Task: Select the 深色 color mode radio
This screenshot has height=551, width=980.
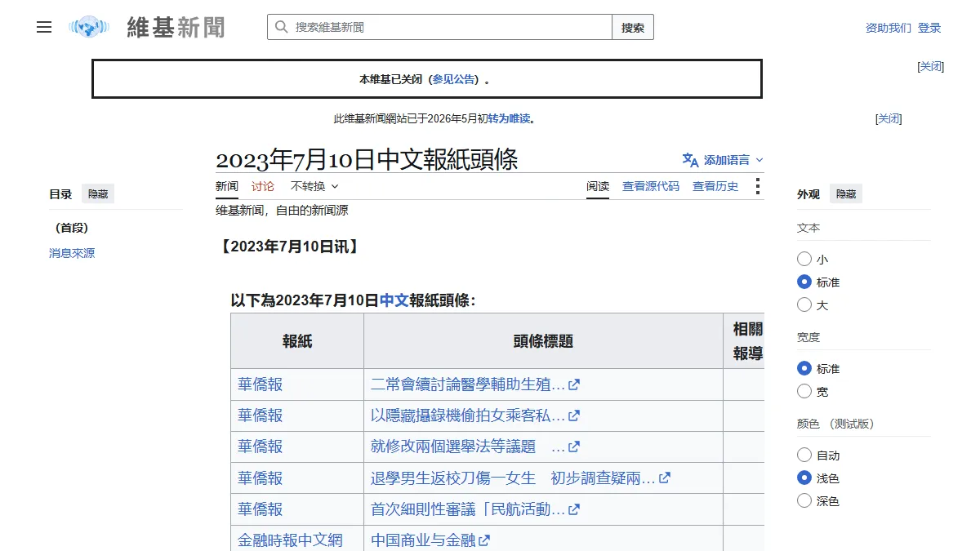Action: point(804,500)
